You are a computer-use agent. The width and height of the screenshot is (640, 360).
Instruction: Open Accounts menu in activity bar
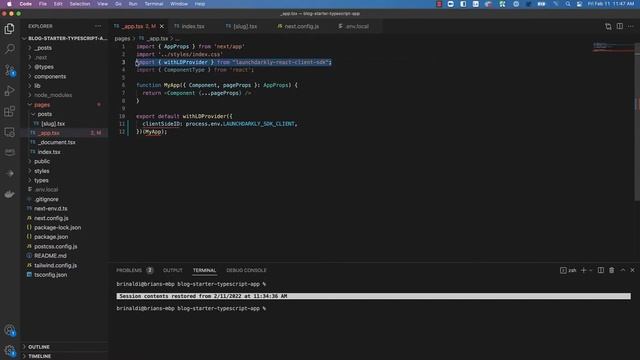tap(9, 330)
